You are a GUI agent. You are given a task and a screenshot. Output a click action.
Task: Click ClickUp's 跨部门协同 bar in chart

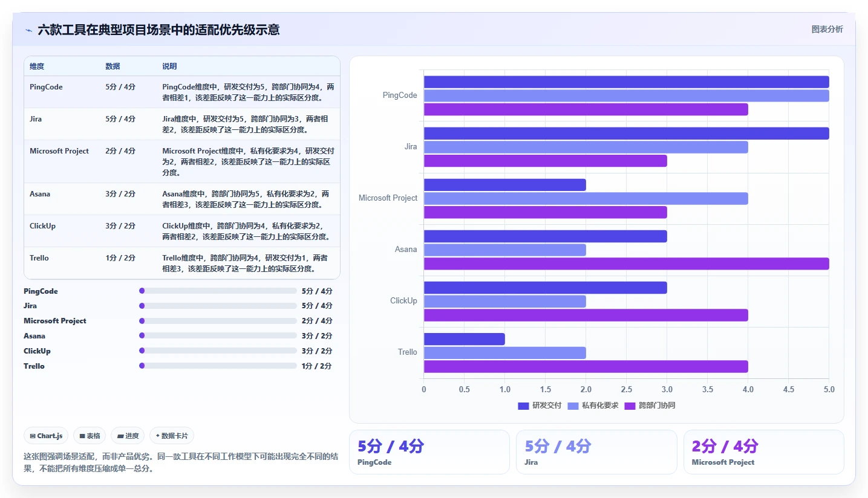[x=586, y=315]
